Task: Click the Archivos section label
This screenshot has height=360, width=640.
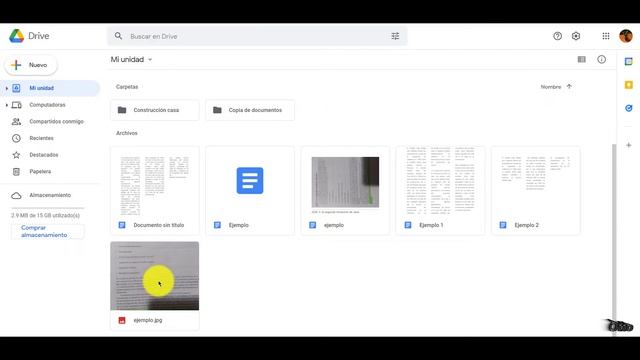Action: (x=127, y=133)
